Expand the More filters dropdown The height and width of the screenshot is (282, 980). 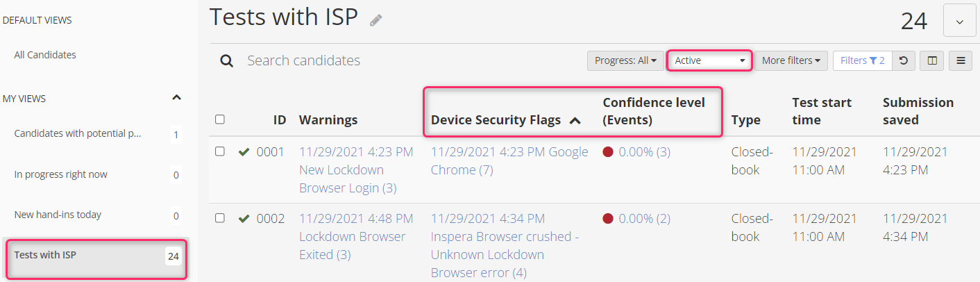tap(791, 60)
